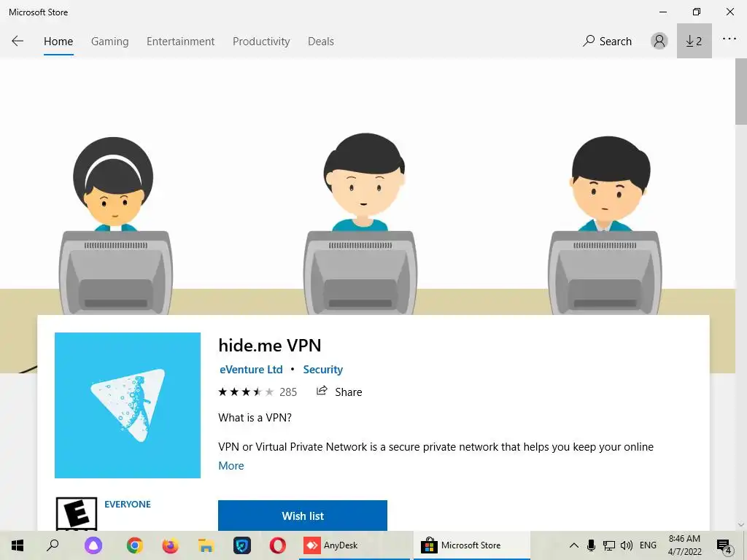
Task: Show hidden system tray icons
Action: click(574, 545)
